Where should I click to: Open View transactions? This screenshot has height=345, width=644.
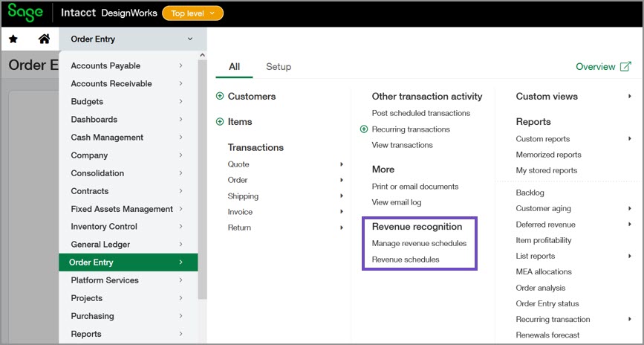(402, 145)
